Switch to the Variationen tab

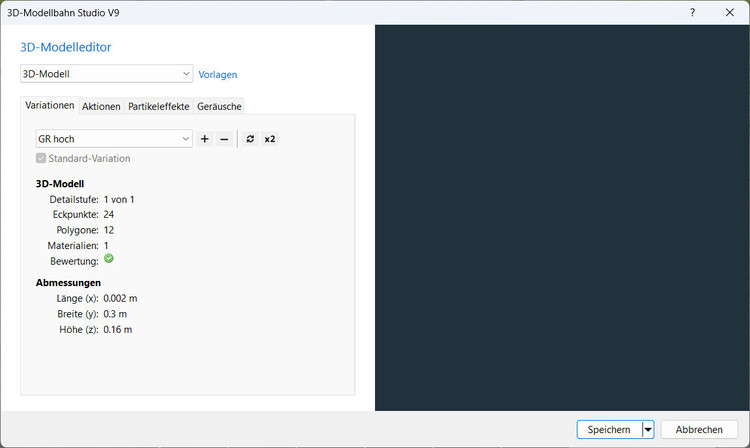pyautogui.click(x=50, y=105)
